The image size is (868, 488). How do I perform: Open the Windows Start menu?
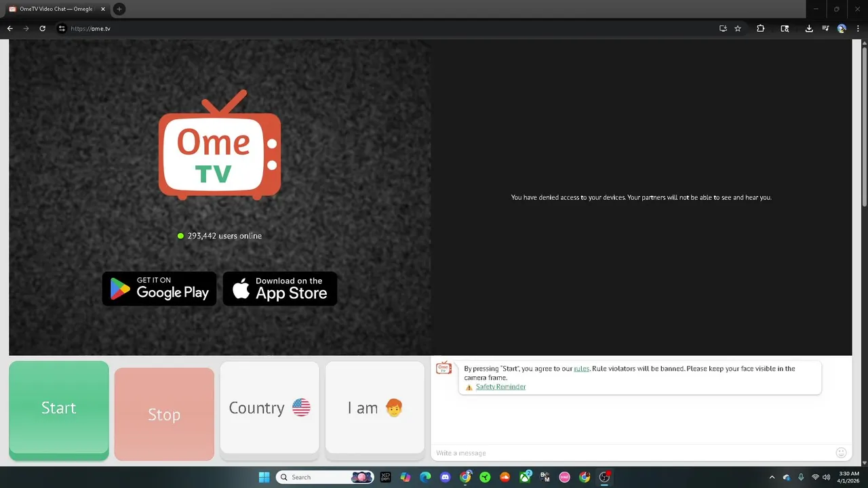click(264, 477)
